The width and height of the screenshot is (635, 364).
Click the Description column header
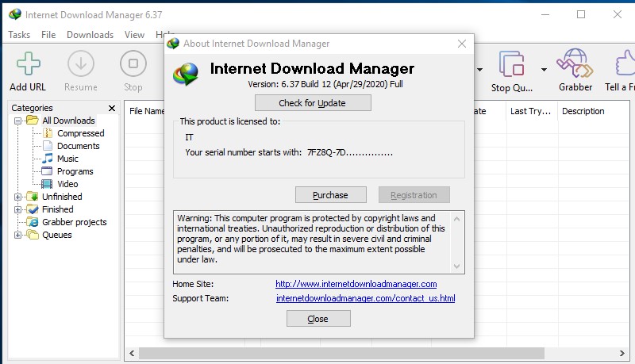coord(583,111)
